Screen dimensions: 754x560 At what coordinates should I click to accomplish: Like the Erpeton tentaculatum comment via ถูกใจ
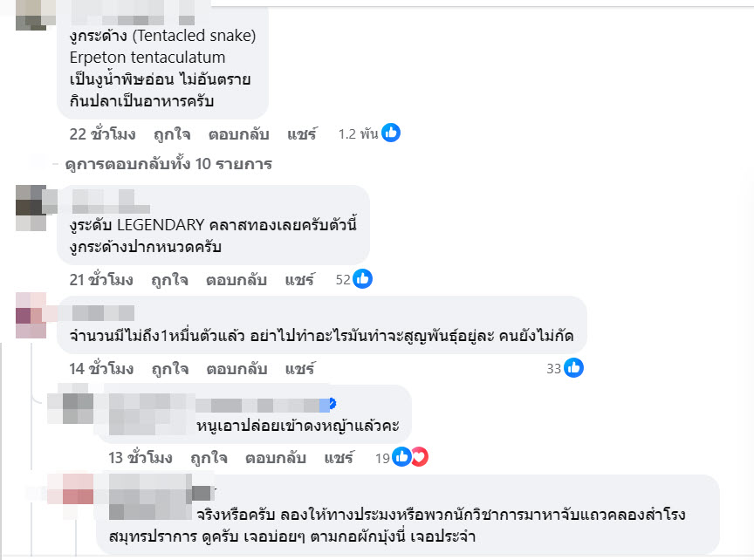coord(169,134)
